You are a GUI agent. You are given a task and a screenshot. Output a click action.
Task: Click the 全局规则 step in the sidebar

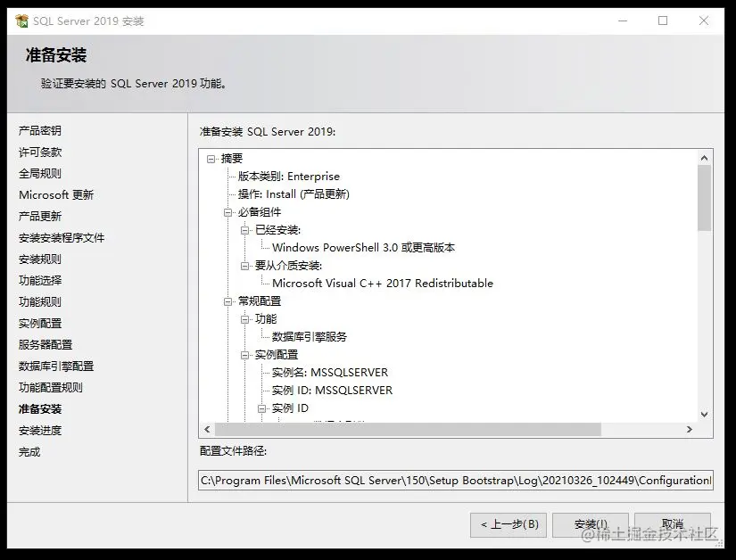pos(40,174)
